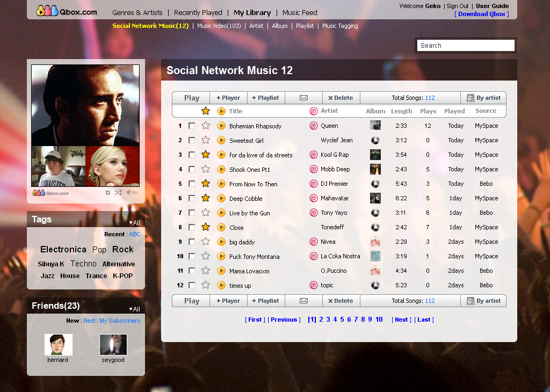550x392 pixels.
Task: Open album art for Fuck Tony Montana
Action: click(x=375, y=256)
